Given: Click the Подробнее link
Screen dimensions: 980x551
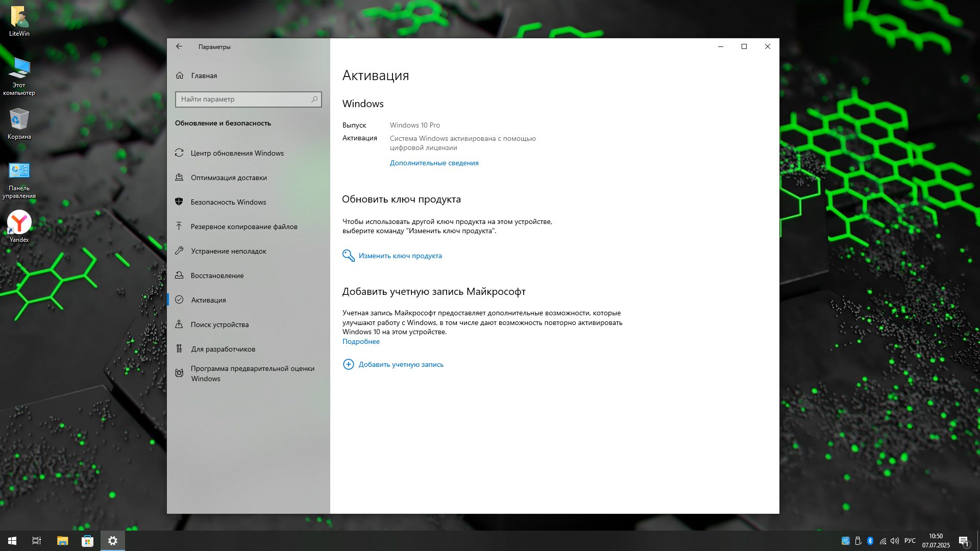Looking at the screenshot, I should (x=361, y=341).
